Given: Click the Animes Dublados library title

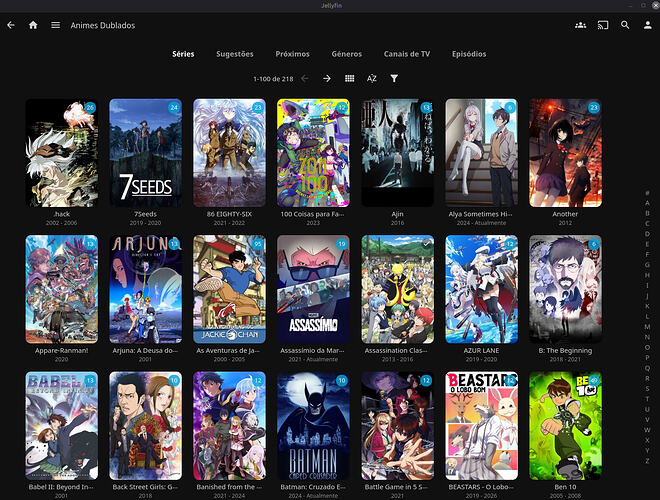Looking at the screenshot, I should [103, 25].
